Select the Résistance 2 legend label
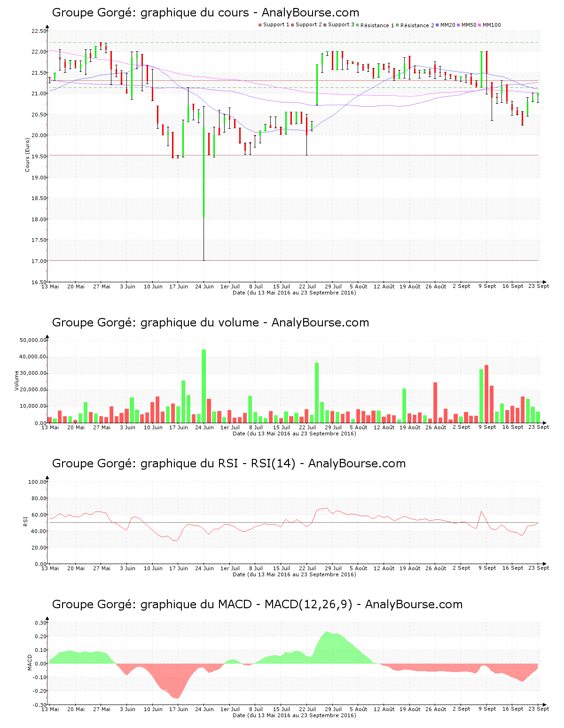564x728 pixels. (417, 25)
